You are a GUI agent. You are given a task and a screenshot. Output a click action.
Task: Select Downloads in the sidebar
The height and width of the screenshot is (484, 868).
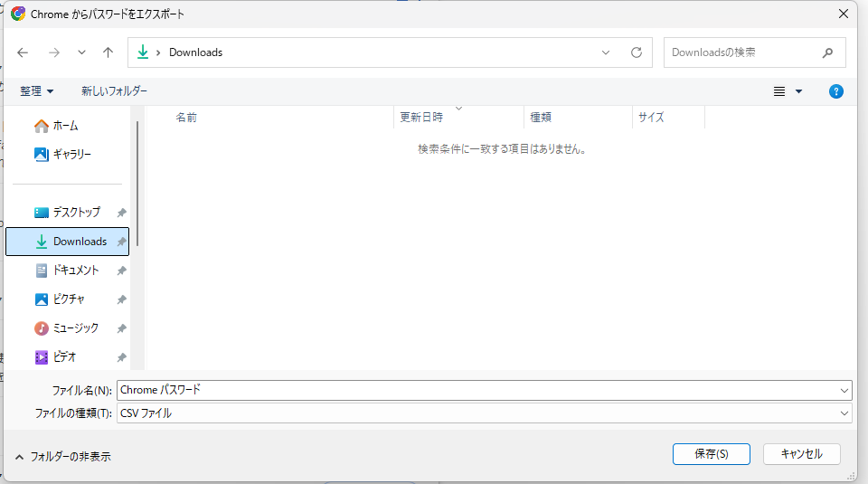67,242
